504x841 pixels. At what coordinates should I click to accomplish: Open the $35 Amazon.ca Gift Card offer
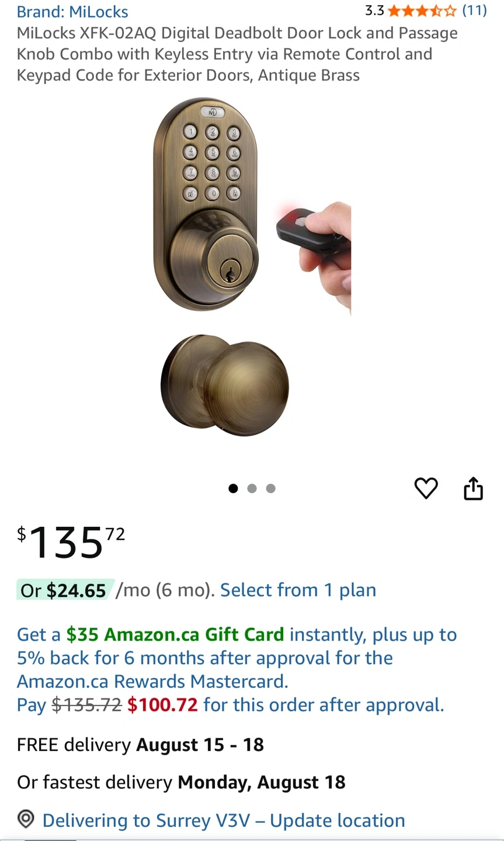point(175,634)
